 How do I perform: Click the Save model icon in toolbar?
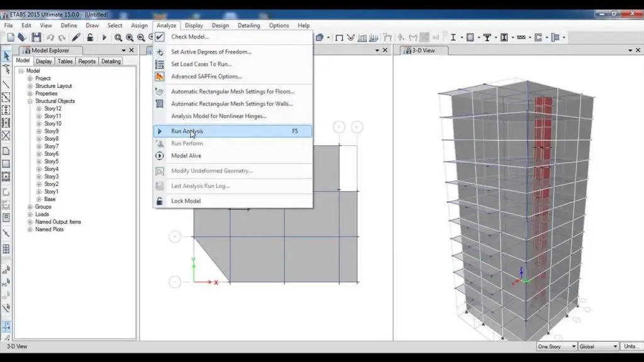(37, 38)
